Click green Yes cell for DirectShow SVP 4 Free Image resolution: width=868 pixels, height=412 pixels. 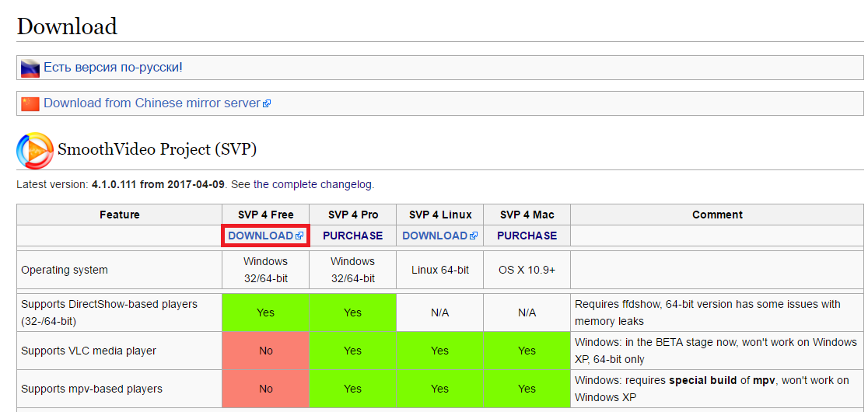pyautogui.click(x=266, y=312)
